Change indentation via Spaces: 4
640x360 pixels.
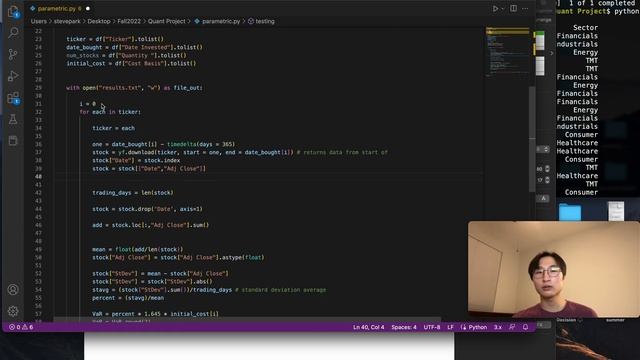point(404,327)
